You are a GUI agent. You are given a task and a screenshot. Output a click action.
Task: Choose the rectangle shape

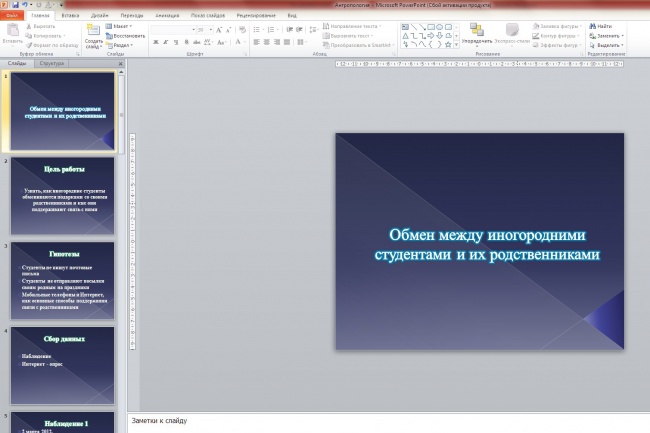(x=431, y=27)
